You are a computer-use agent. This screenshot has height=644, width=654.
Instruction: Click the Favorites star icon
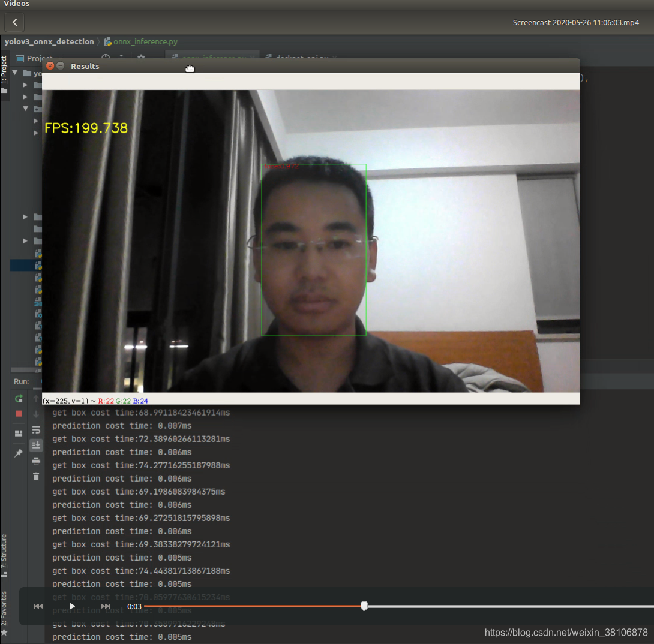(x=4, y=633)
